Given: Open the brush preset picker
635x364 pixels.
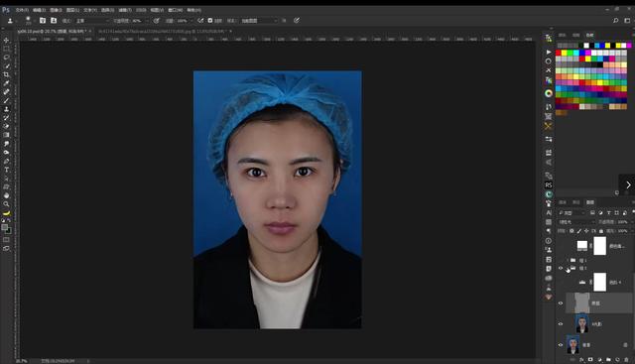Looking at the screenshot, I should point(28,20).
